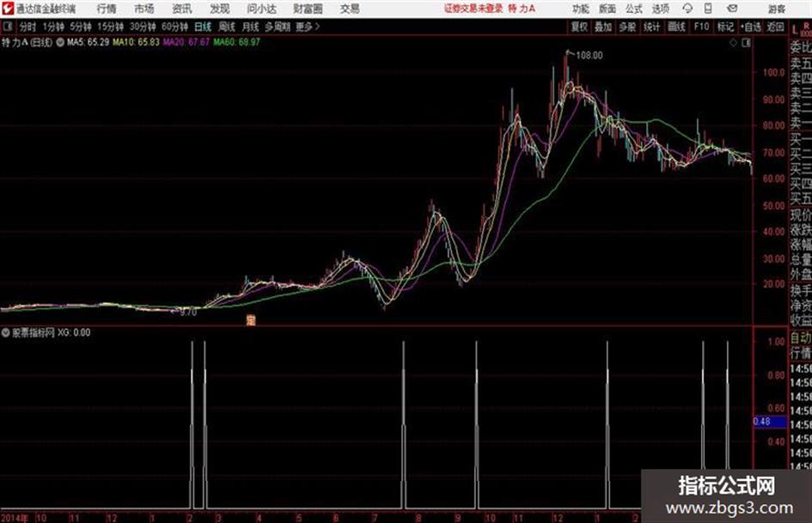Select the 日线 daily chart tab
Viewport: 812px width, 523px height.
203,27
